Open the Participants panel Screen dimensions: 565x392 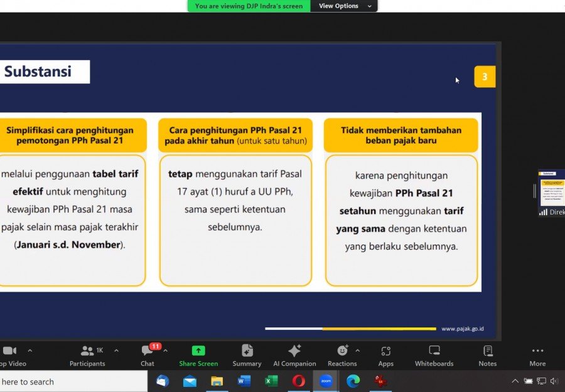(x=87, y=355)
